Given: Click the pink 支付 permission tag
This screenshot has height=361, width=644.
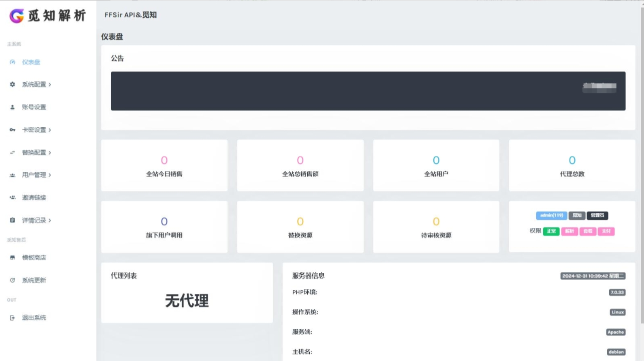Looking at the screenshot, I should coord(606,231).
